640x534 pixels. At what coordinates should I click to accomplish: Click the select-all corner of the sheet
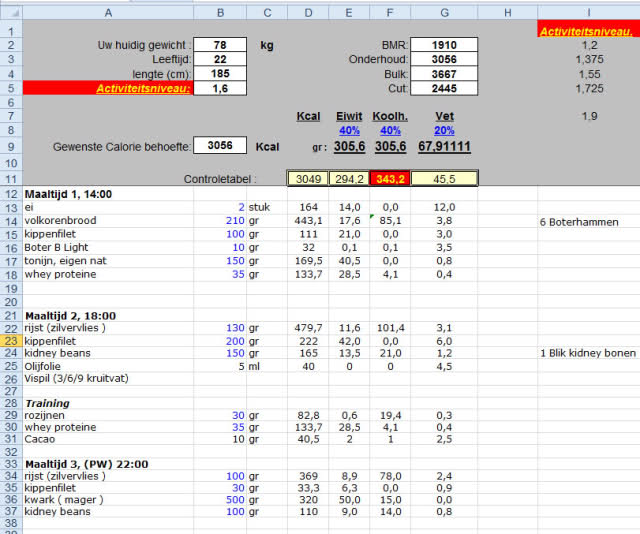point(10,12)
